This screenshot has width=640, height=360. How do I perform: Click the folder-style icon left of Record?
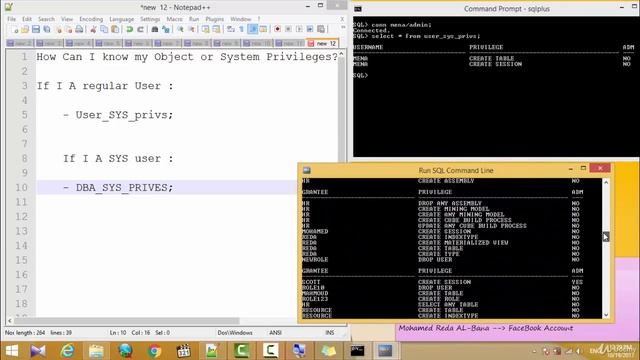coord(263,29)
